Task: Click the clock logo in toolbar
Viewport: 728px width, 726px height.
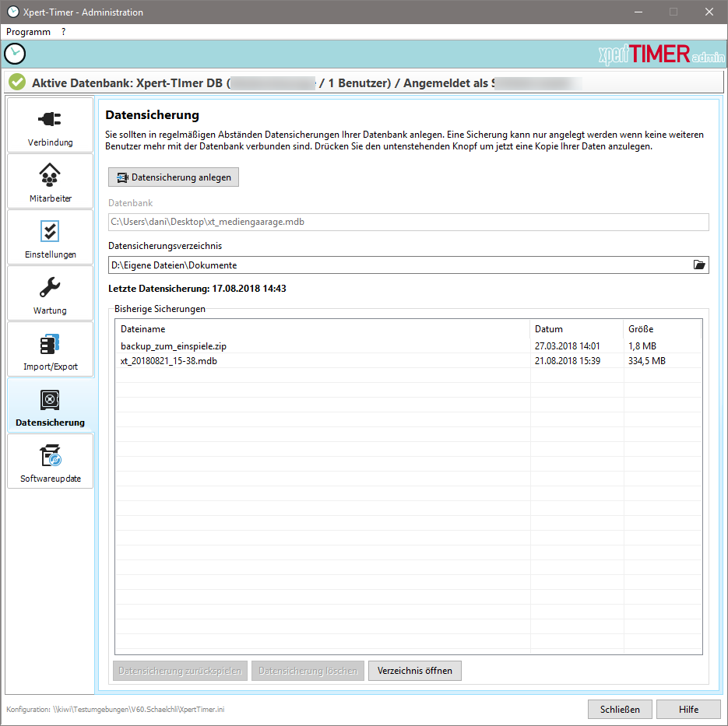Action: click(15, 54)
